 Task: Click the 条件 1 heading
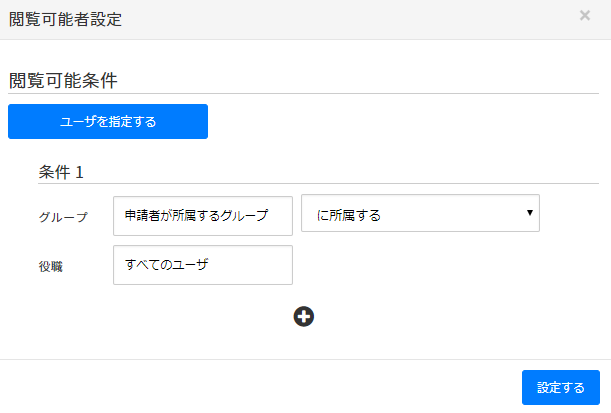coord(61,172)
